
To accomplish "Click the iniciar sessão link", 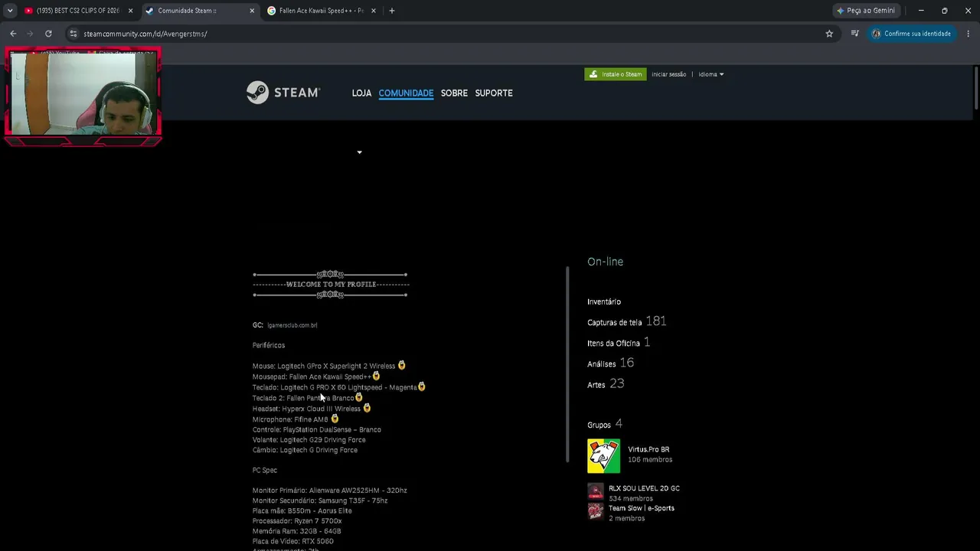I will pos(668,74).
